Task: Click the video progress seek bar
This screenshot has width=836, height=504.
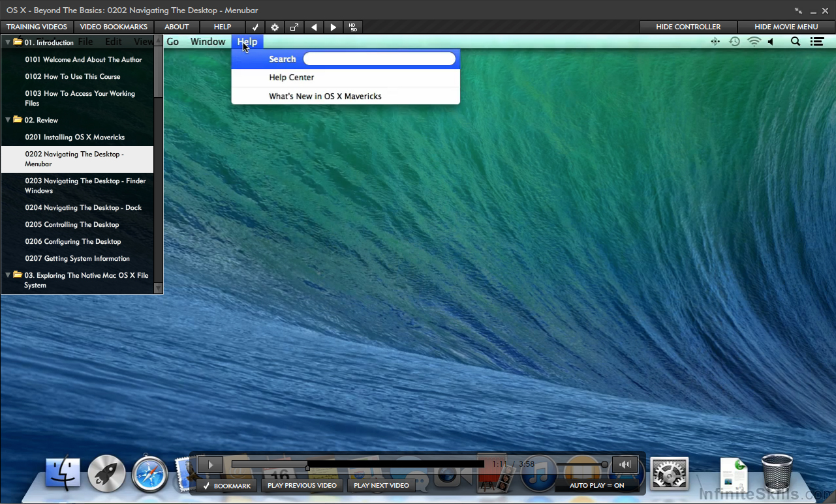Action: (358, 465)
